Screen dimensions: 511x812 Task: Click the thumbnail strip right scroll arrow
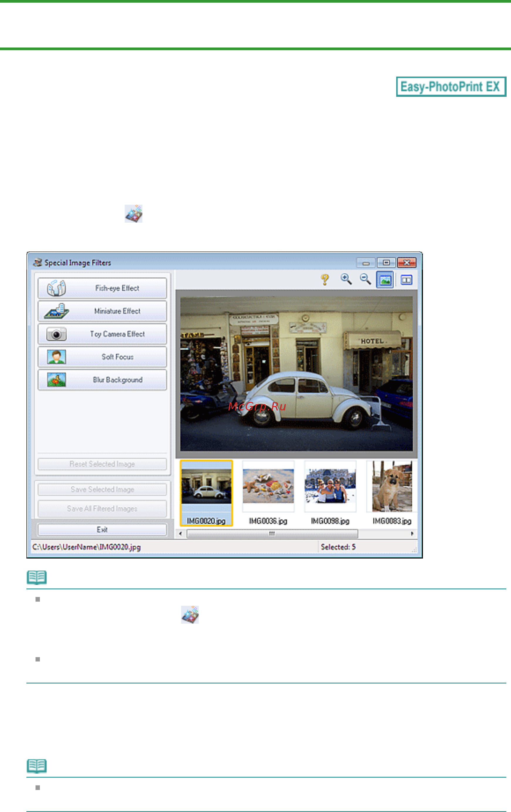point(412,534)
